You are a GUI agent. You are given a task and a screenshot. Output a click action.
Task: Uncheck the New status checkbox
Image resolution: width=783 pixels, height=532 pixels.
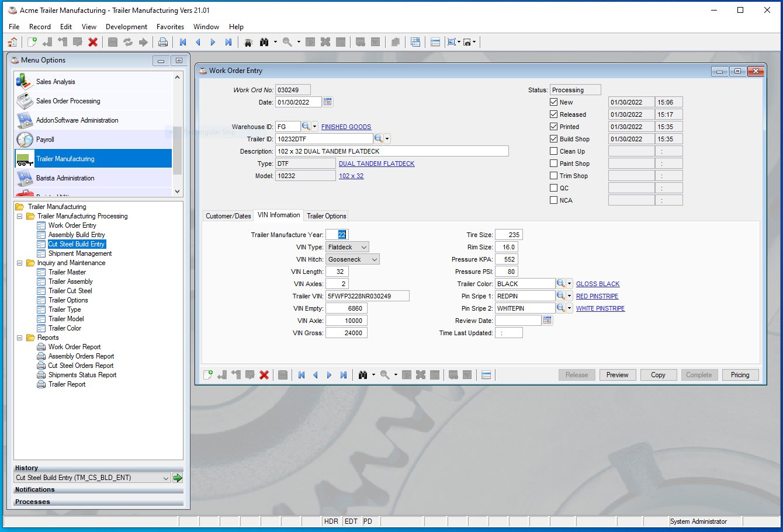553,102
